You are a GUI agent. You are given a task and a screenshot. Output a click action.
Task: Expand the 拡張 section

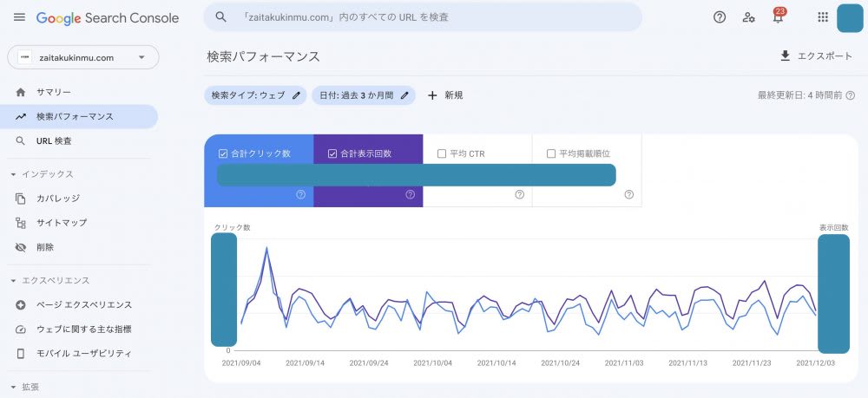tap(25, 387)
